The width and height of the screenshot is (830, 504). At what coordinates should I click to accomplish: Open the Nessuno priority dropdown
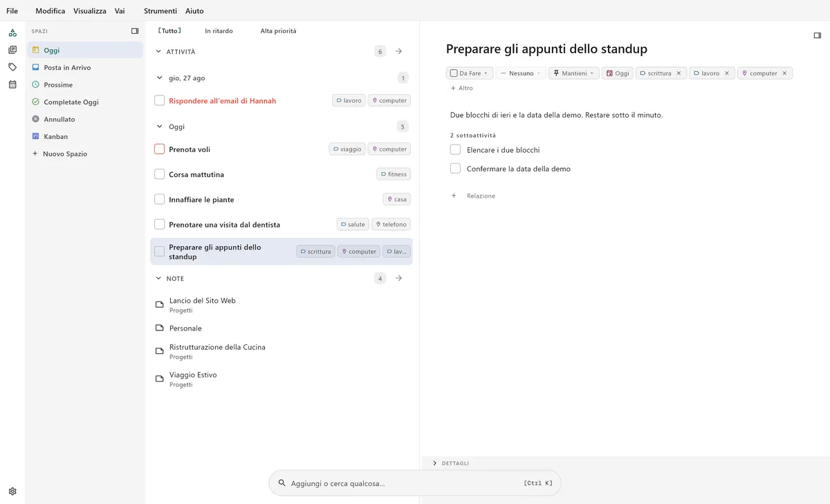tap(521, 73)
